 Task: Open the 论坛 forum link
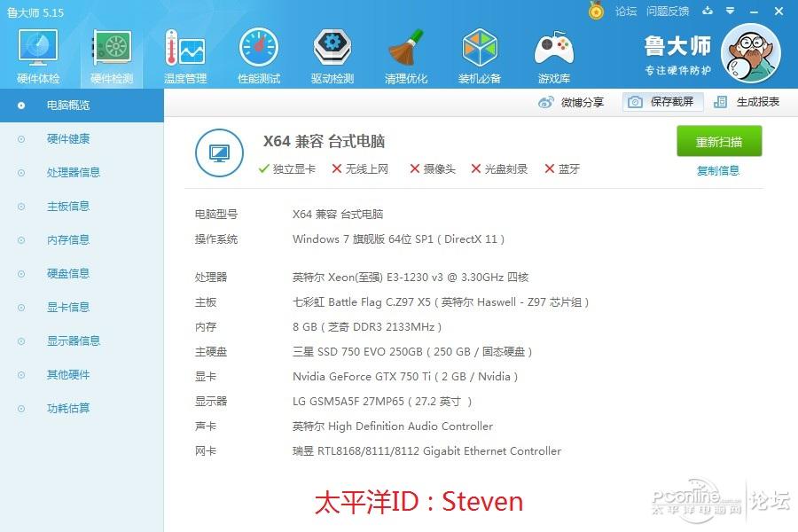tap(626, 12)
